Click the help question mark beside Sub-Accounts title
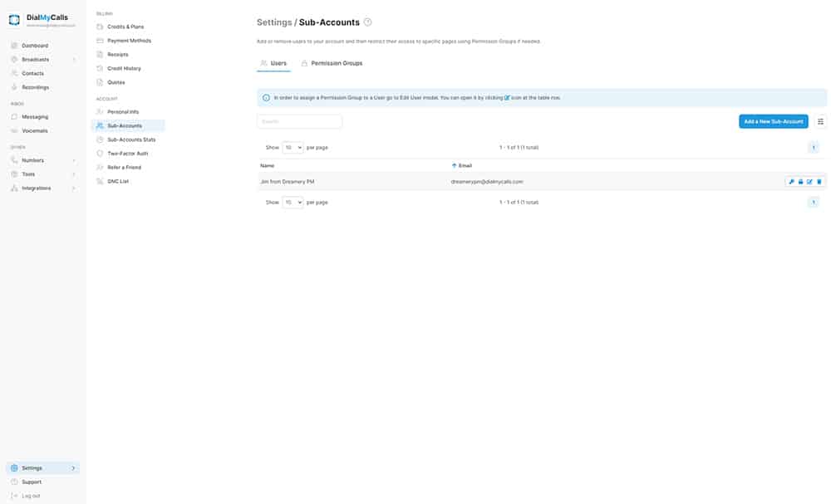Screen dimensions: 831x504 pos(368,22)
